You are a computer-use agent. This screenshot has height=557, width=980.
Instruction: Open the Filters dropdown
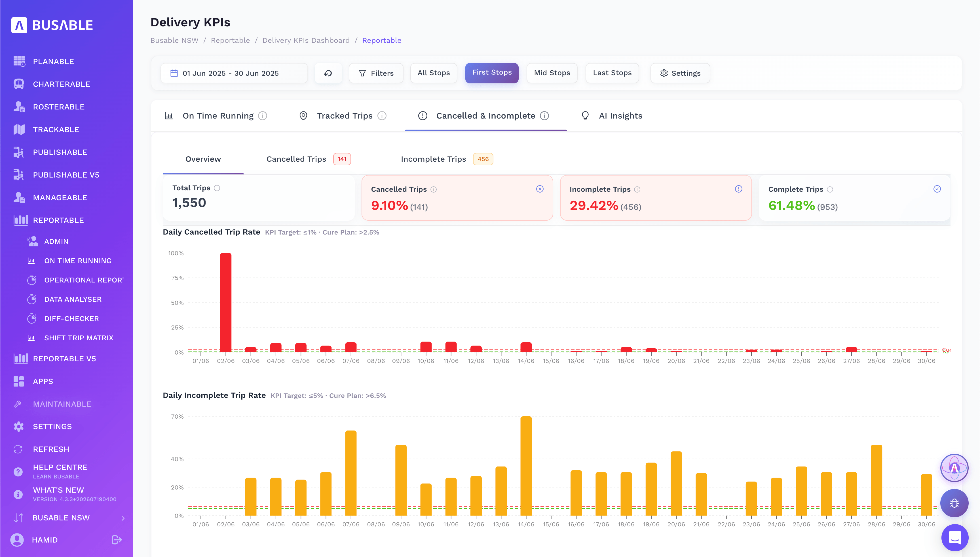[x=376, y=73]
